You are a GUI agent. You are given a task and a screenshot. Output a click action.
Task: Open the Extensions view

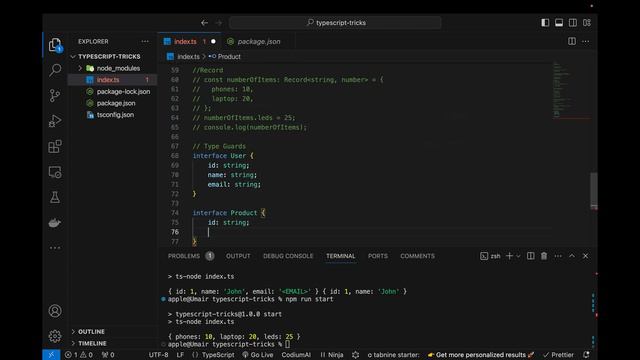pyautogui.click(x=55, y=147)
